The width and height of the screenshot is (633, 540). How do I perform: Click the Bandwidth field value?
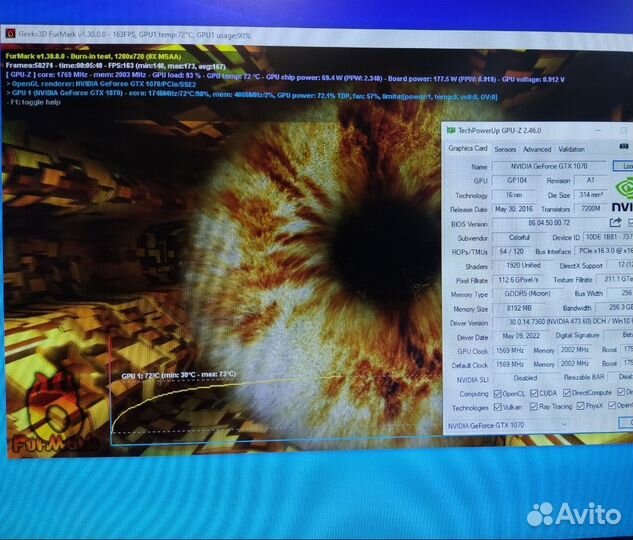click(615, 307)
